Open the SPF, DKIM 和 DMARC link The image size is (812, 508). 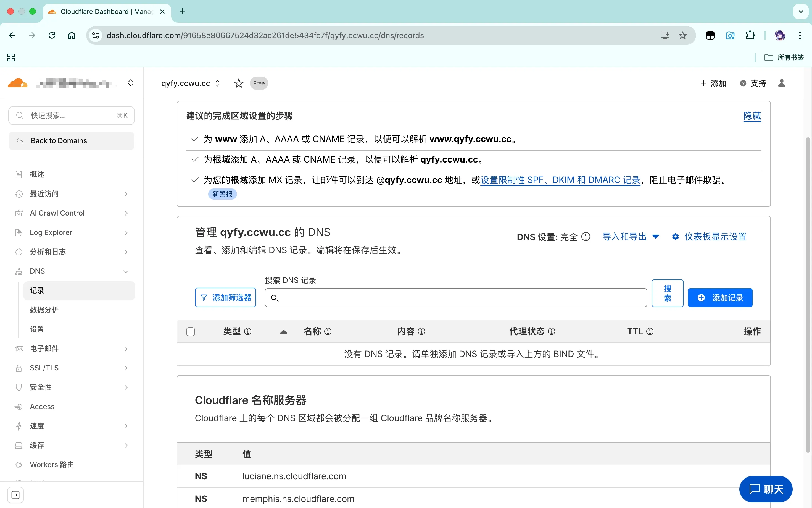point(560,180)
